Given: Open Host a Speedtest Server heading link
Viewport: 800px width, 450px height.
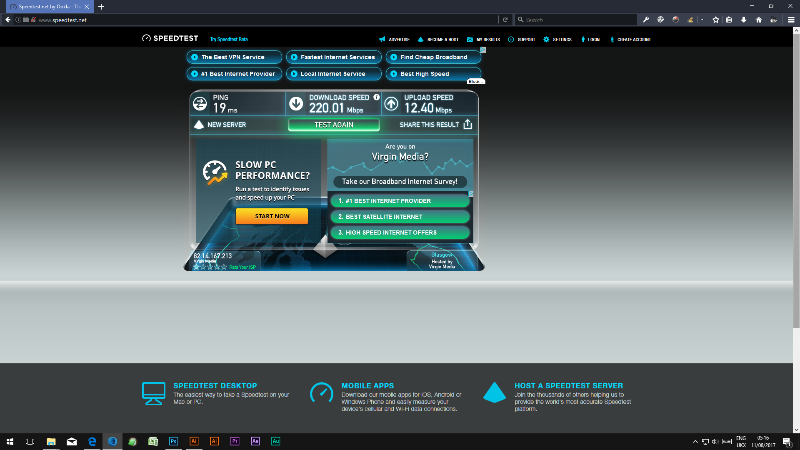Looking at the screenshot, I should point(568,386).
